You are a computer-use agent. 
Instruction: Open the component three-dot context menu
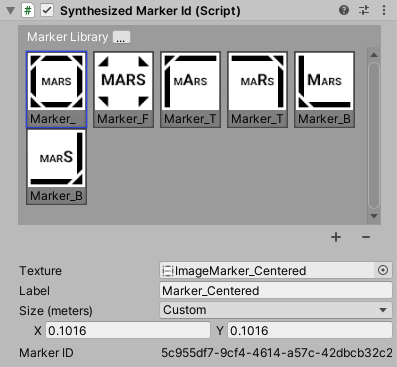click(x=384, y=11)
